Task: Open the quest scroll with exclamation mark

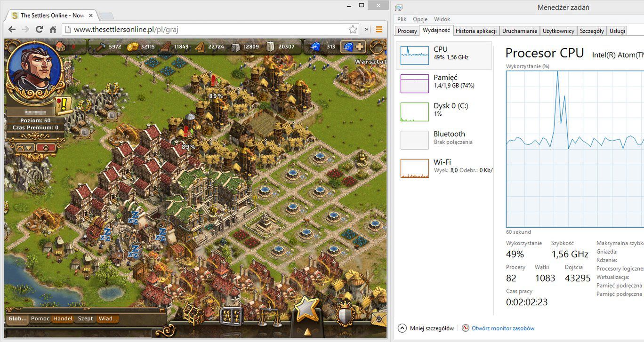Action: coord(63,106)
